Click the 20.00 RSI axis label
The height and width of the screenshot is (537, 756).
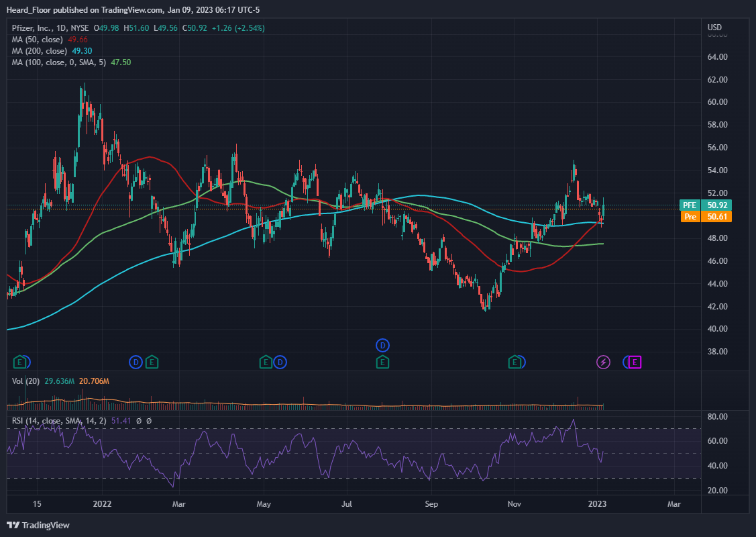click(x=718, y=491)
